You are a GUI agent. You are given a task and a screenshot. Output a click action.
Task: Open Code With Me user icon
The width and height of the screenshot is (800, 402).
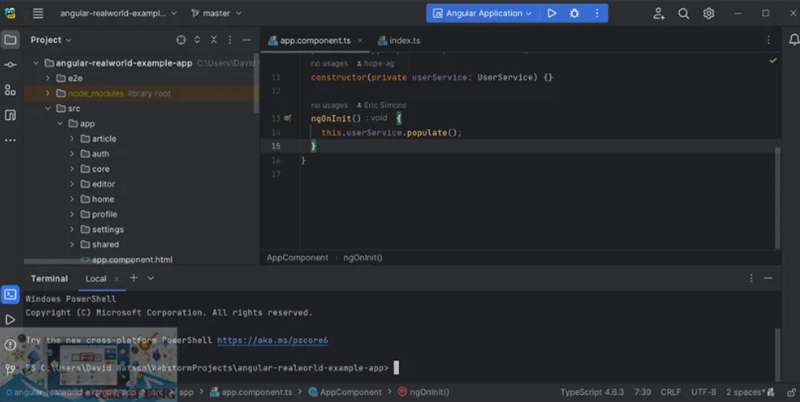pyautogui.click(x=659, y=14)
